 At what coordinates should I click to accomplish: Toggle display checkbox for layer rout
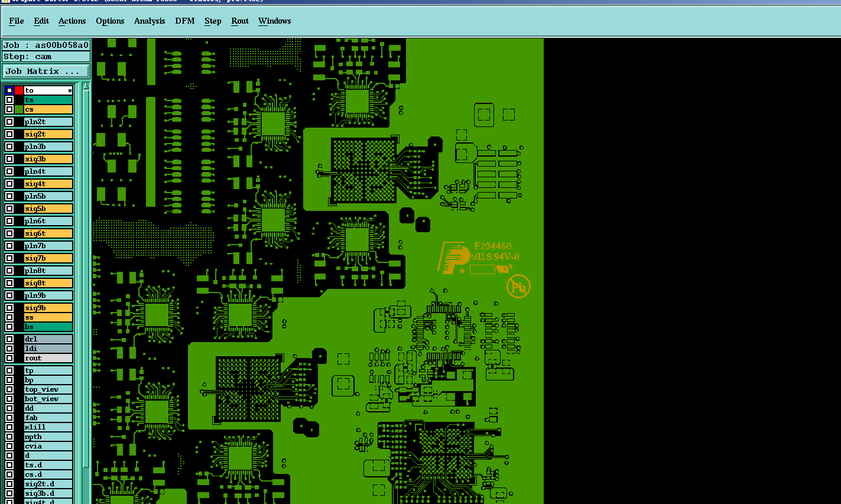click(9, 358)
